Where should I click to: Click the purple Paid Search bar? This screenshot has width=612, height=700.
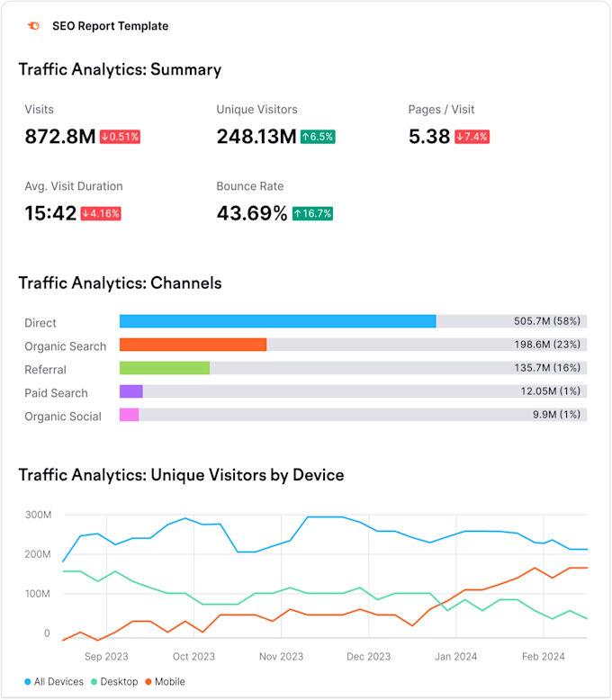point(130,391)
